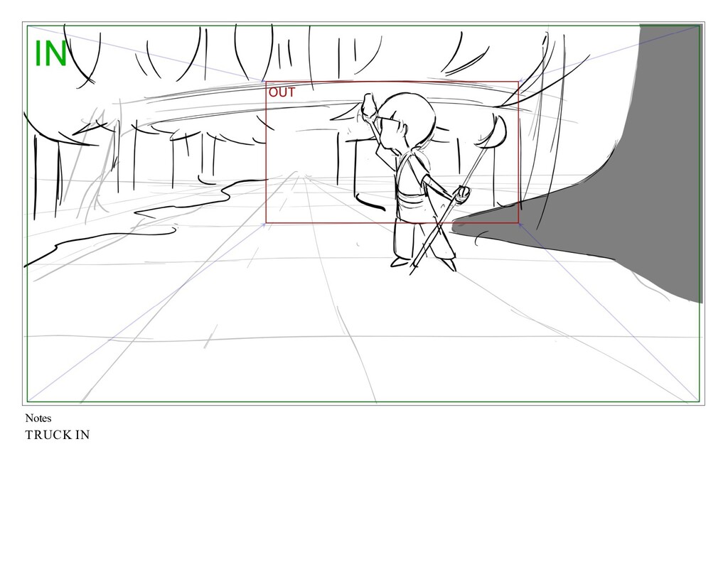Click the red OUT camera label
Viewport: 728px width, 562px height.
pos(282,92)
